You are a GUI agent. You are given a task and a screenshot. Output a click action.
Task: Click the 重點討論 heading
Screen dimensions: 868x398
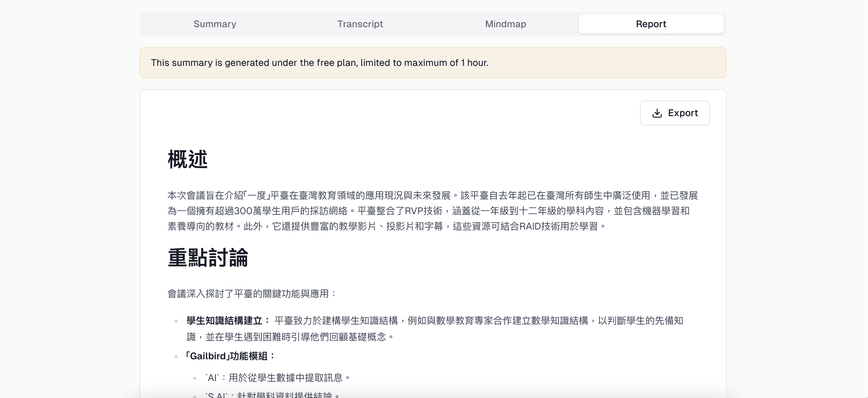coord(208,258)
